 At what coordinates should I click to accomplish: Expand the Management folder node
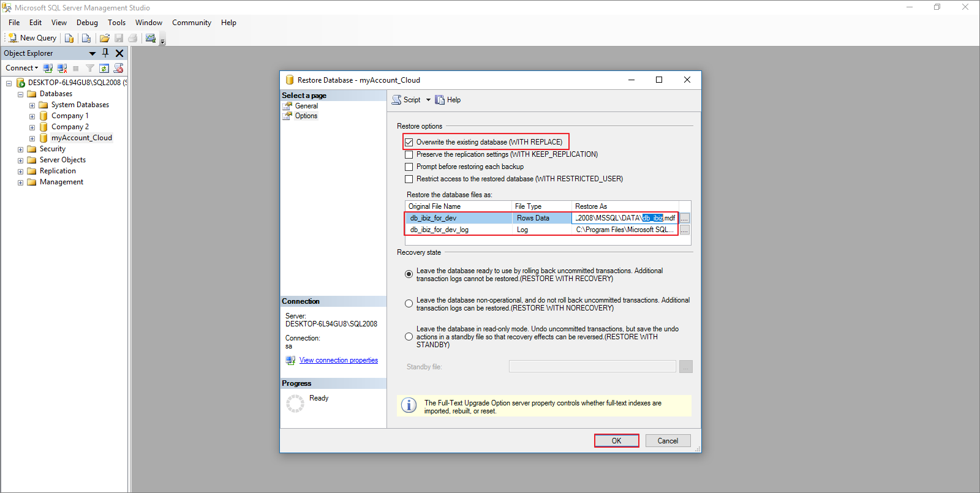tap(20, 183)
